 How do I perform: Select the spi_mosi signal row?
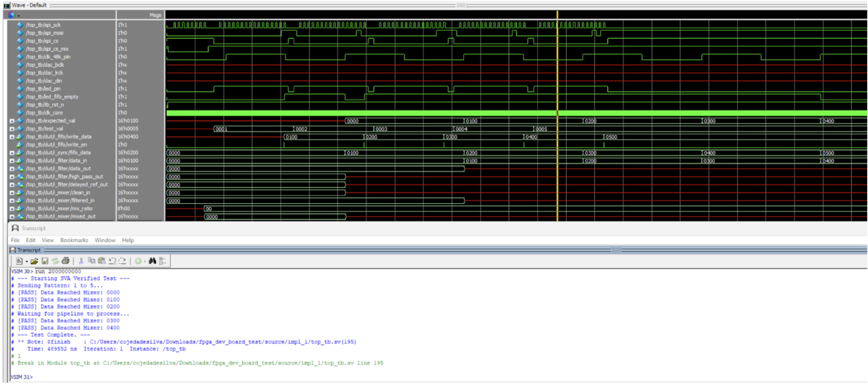pos(45,33)
